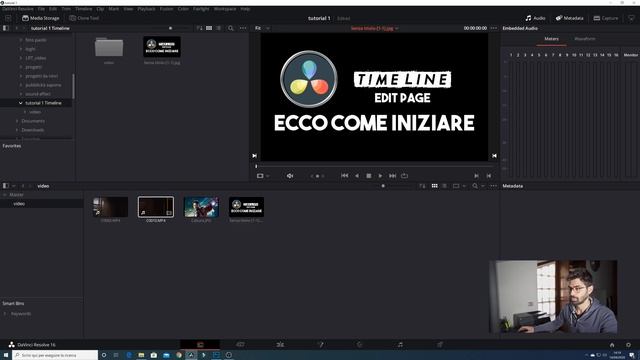Set the Mark In point icon

click(x=476, y=176)
